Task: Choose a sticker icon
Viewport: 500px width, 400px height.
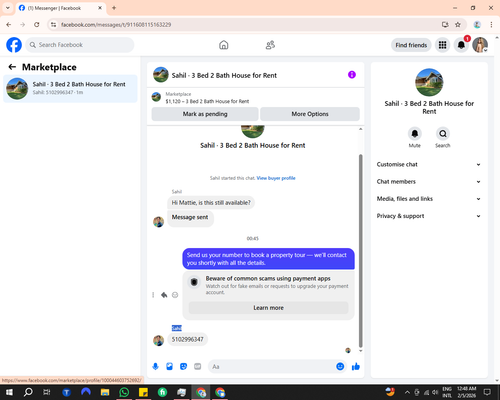Action: click(x=183, y=367)
